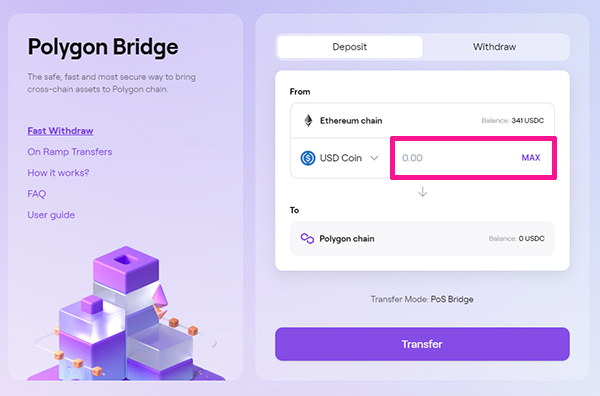This screenshot has width=600, height=396.
Task: Focus the 0.00 amount input field
Action: click(455, 158)
